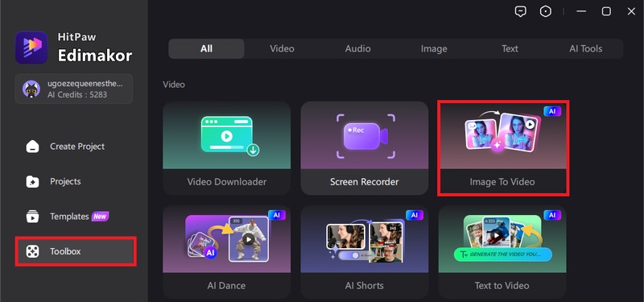Screen dimensions: 644x302
Task: Click the user avatar cat icon
Action: [x=31, y=89]
